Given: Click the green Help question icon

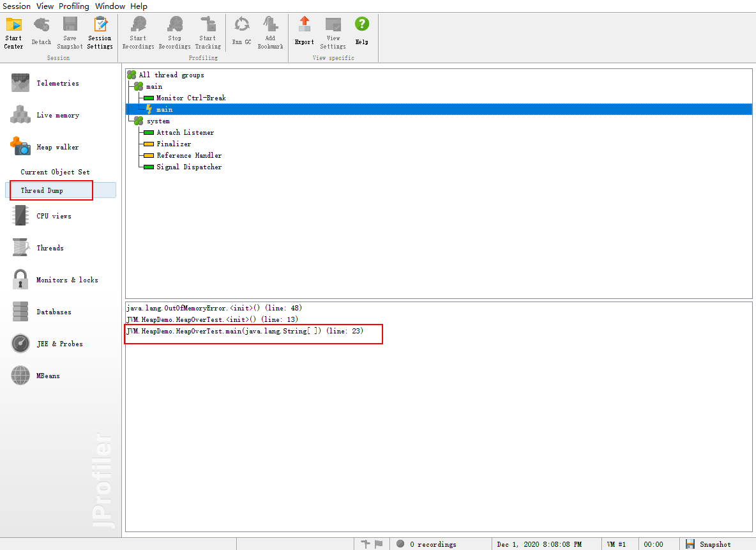Looking at the screenshot, I should pyautogui.click(x=362, y=24).
